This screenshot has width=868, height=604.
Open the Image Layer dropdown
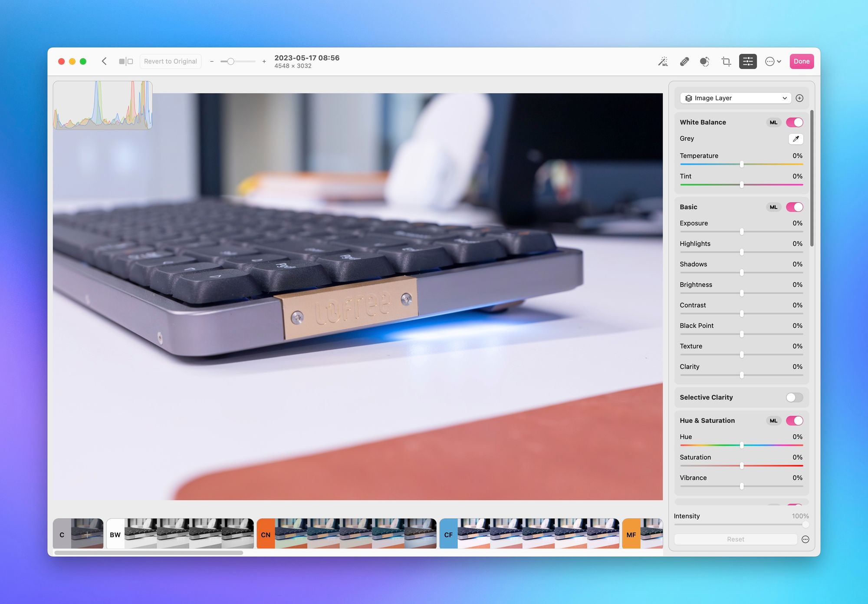(x=736, y=98)
